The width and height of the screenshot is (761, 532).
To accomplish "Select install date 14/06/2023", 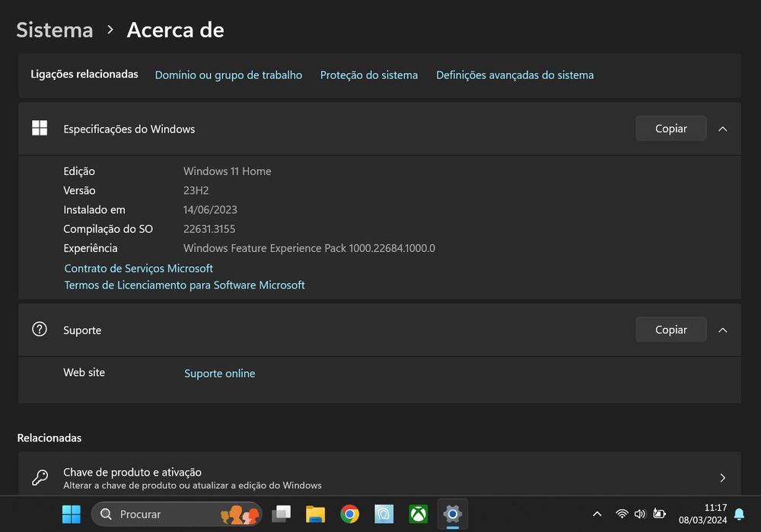I will coord(210,210).
